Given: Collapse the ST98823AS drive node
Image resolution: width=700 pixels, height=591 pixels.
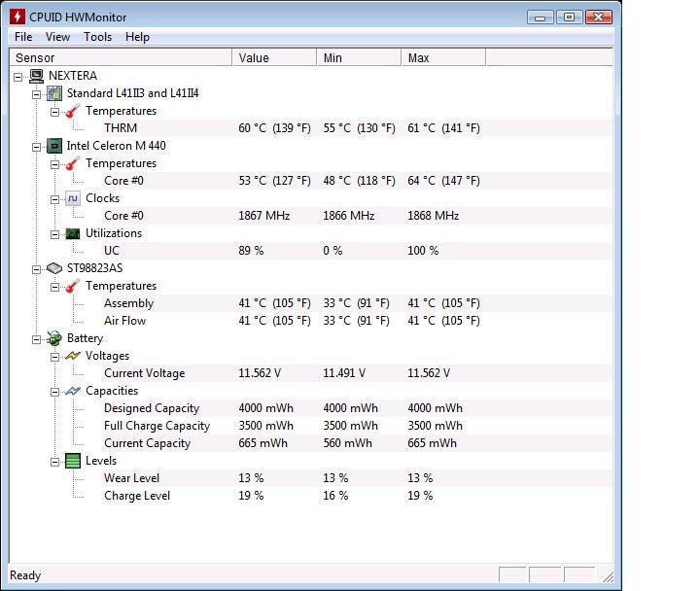Looking at the screenshot, I should pos(36,269).
